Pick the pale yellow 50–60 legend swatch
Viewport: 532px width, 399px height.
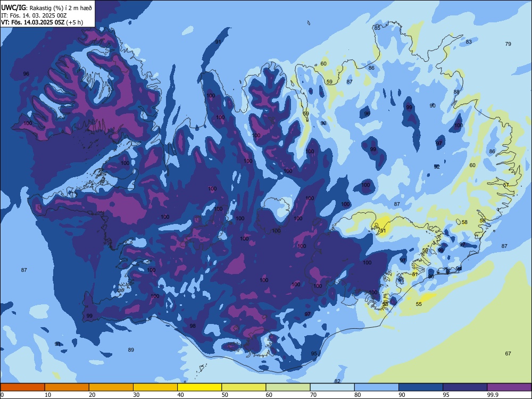click(244, 387)
